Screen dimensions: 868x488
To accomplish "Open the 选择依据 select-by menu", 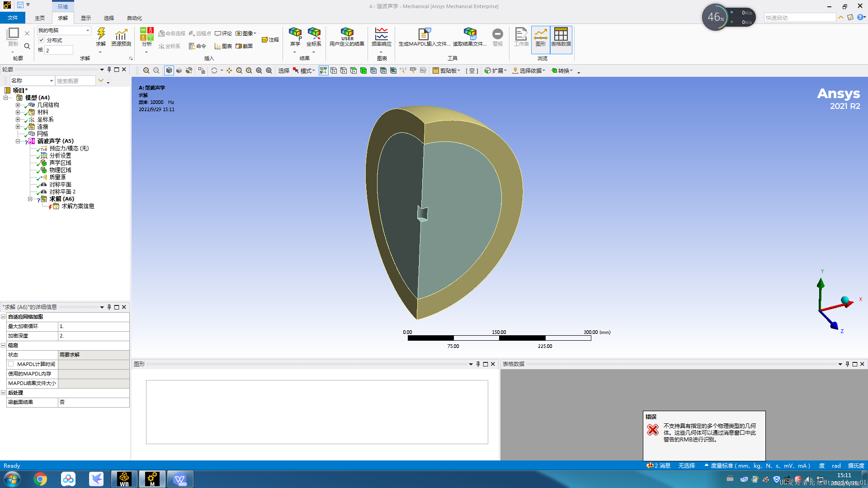I will [x=528, y=71].
